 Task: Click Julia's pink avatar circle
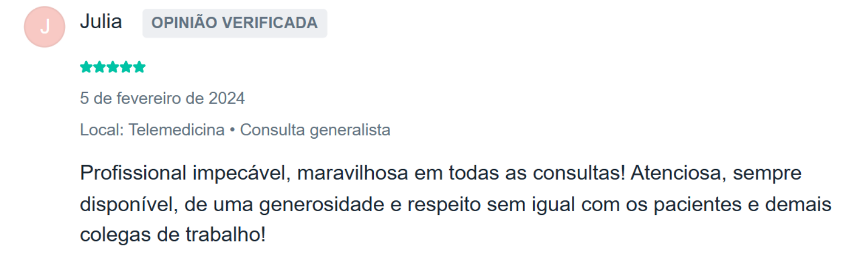click(44, 27)
